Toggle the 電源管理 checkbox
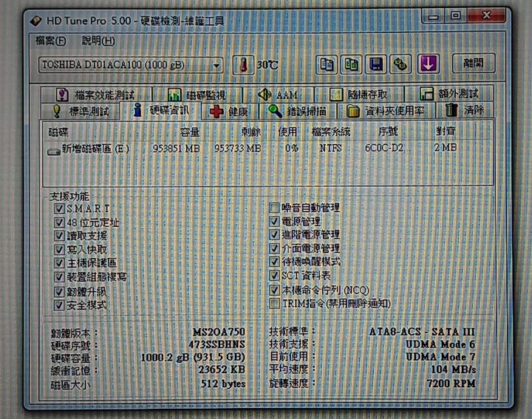Image resolution: width=532 pixels, height=419 pixels. point(274,221)
